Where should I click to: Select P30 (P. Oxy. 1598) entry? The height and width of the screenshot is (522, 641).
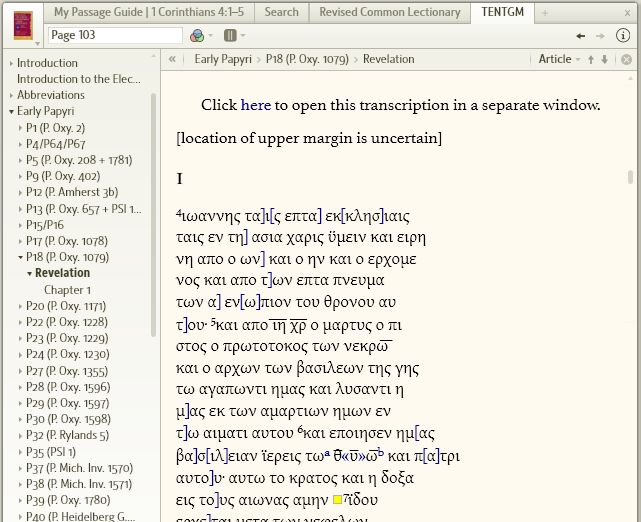click(x=68, y=419)
